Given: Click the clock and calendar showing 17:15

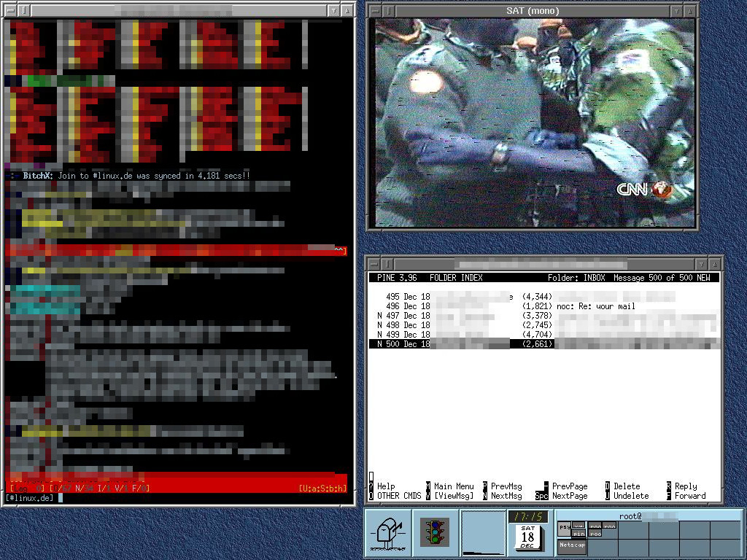Looking at the screenshot, I should tap(528, 532).
